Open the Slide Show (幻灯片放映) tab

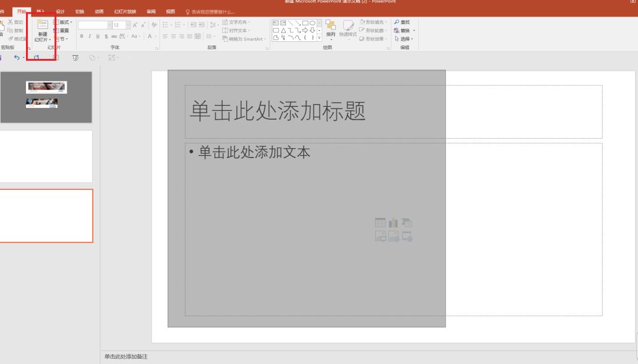tap(125, 11)
